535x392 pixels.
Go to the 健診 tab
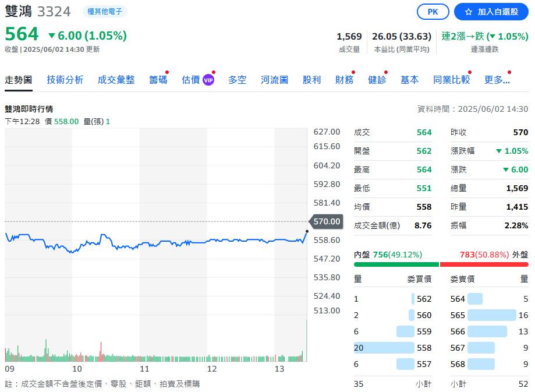coord(377,80)
